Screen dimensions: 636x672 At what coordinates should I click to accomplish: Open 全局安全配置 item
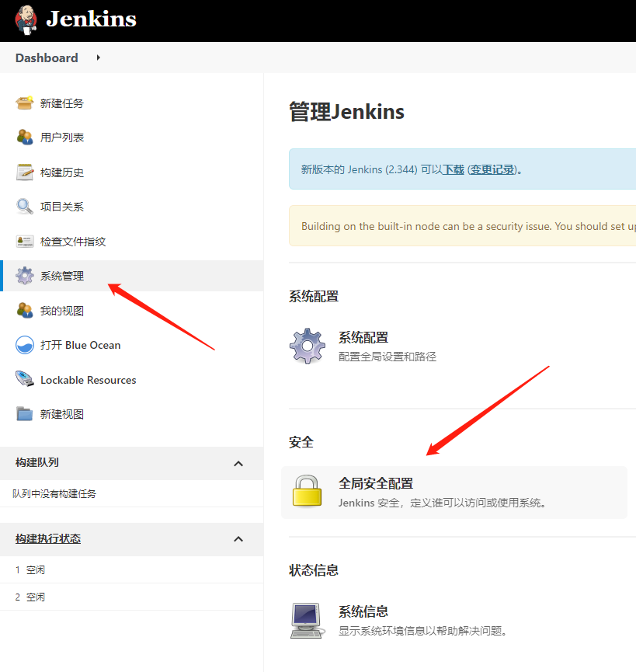[x=376, y=483]
